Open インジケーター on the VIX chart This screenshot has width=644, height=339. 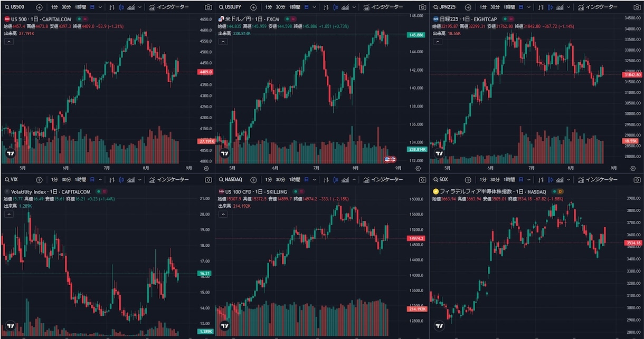[168, 180]
